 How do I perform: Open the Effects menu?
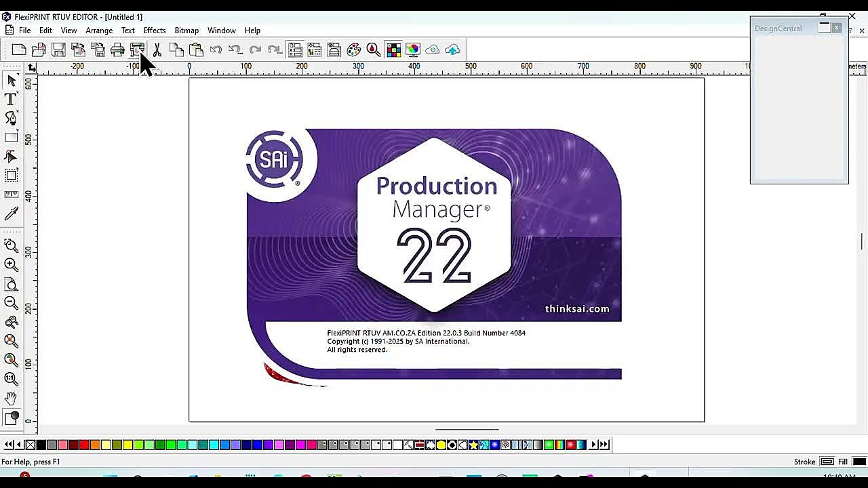(155, 30)
